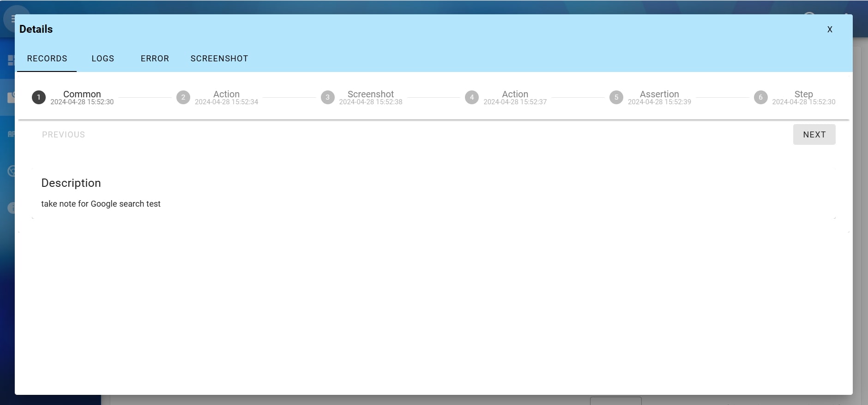Click text 'take note for Google search test'
Image resolution: width=868 pixels, height=405 pixels.
[x=101, y=204]
